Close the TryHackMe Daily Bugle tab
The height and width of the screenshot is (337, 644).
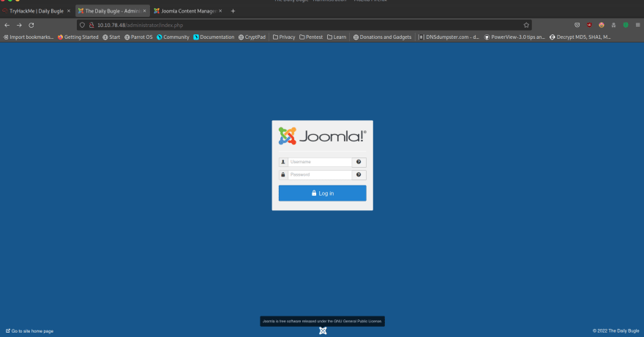69,11
